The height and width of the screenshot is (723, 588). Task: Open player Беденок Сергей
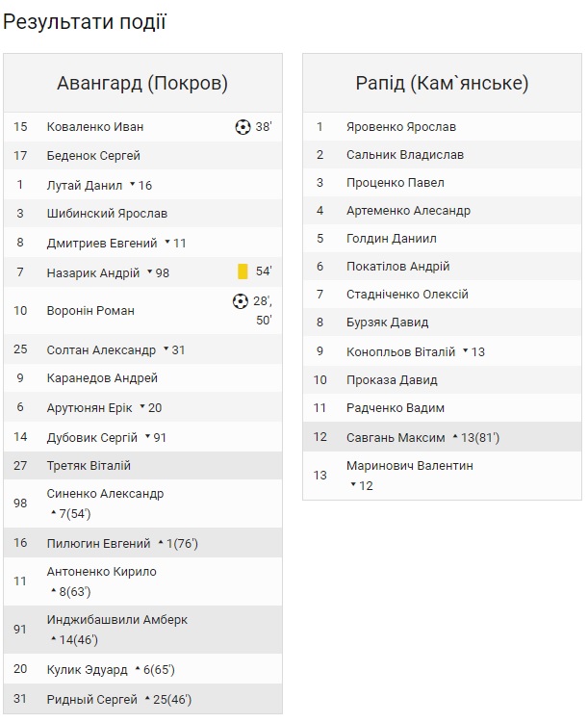93,156
